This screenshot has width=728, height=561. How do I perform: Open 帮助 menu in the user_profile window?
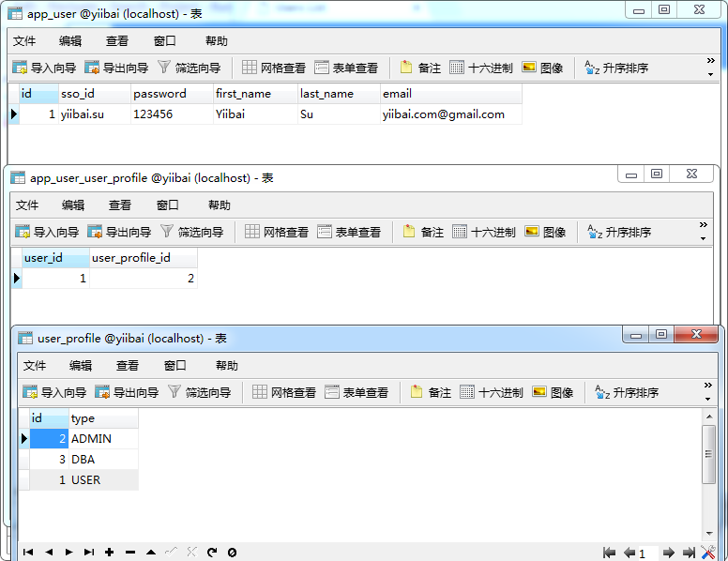pos(227,366)
